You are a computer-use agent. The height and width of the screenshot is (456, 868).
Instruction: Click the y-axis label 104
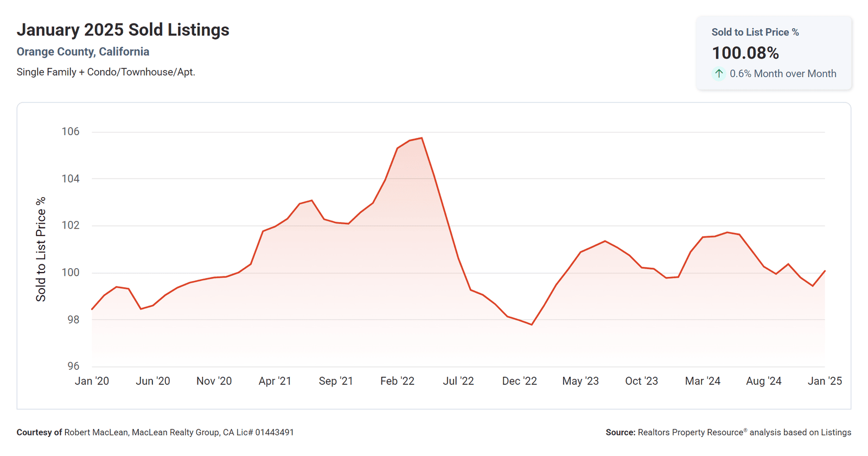pyautogui.click(x=71, y=179)
